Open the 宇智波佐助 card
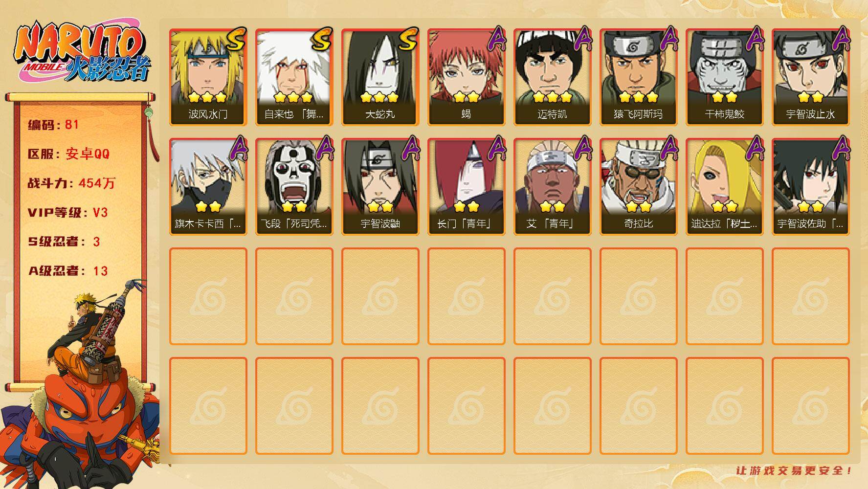This screenshot has height=489, width=868. 811,186
